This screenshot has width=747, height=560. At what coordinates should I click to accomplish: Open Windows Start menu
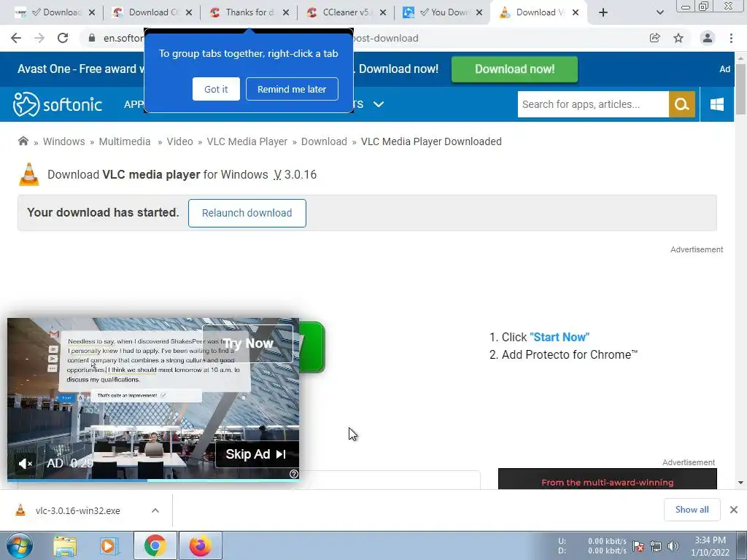click(x=19, y=545)
